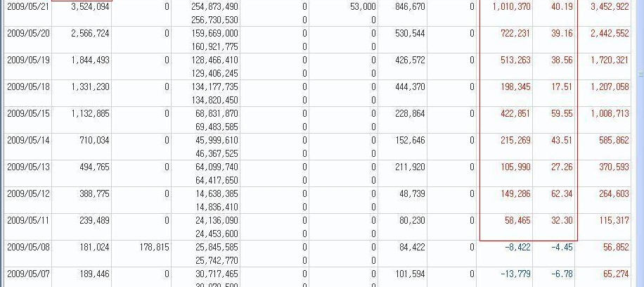Select the 53,000 value cell
Screen dimensions: 644x287
click(363, 6)
